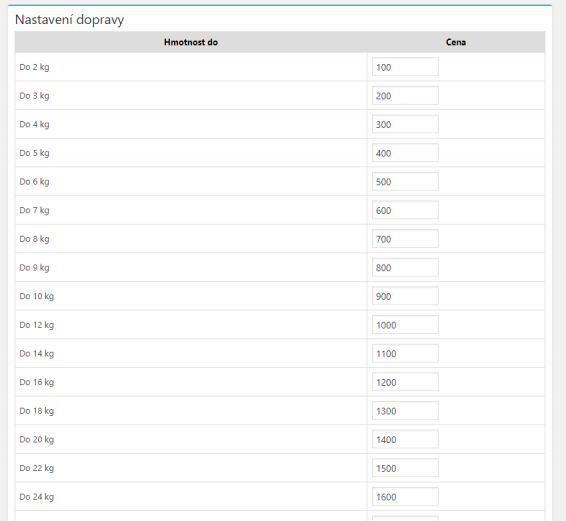Click the Do 8 kg price input
Screen dimensions: 566x521
(x=405, y=239)
